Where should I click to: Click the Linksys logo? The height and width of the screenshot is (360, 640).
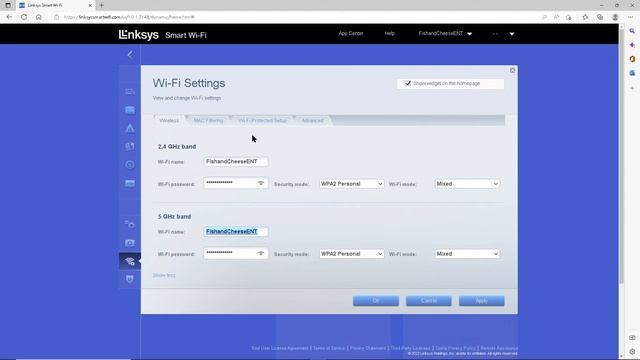click(138, 35)
